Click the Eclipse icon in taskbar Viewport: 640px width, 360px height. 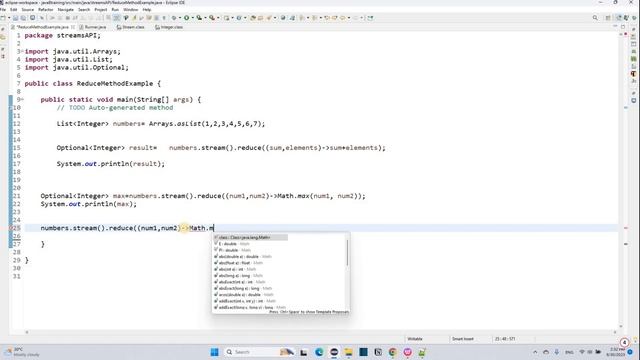tap(334, 352)
